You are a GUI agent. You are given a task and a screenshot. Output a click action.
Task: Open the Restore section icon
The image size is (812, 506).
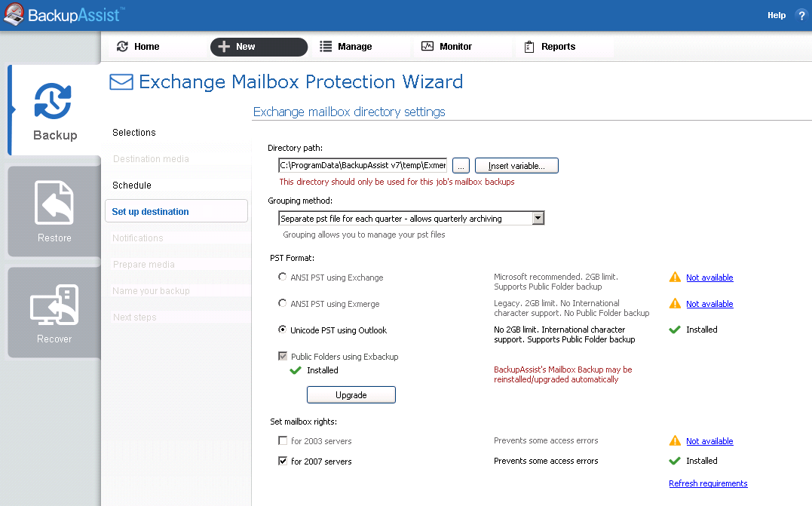click(54, 203)
